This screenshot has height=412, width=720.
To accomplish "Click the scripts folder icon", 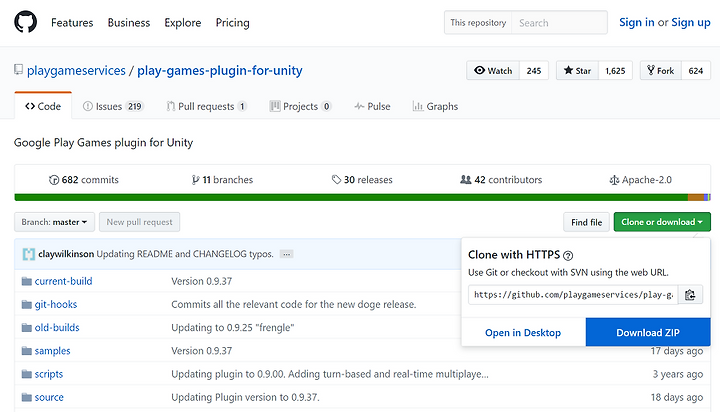I will tap(27, 374).
